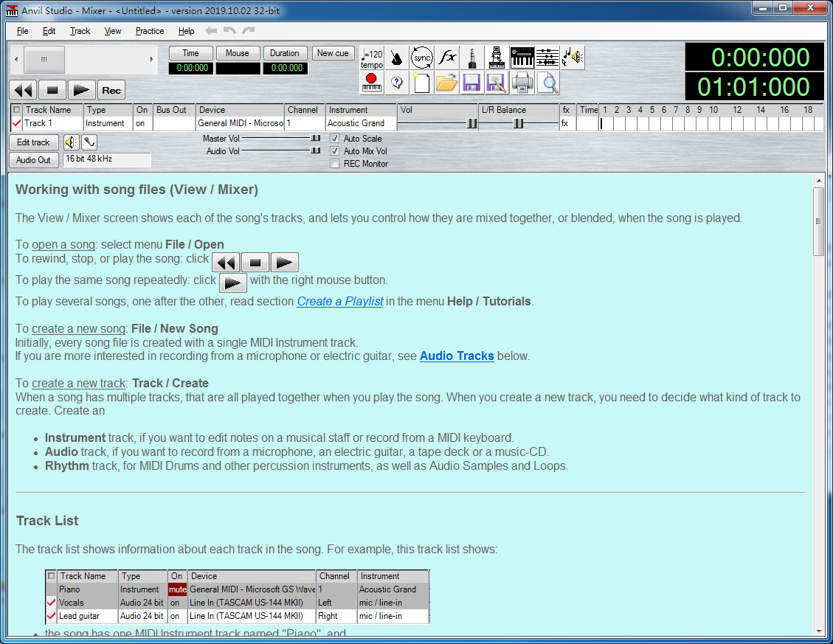This screenshot has width=833, height=644.
Task: Open the tempo =120 setting
Action: click(372, 58)
